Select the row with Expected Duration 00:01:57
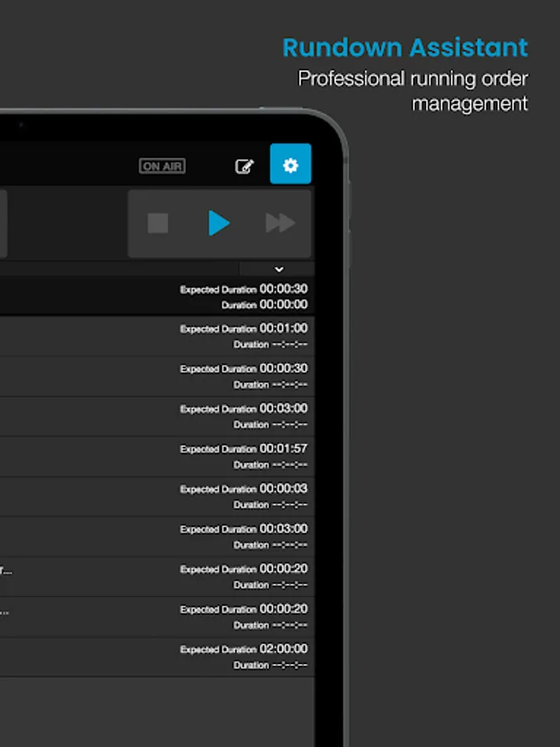560x747 pixels. click(x=157, y=456)
